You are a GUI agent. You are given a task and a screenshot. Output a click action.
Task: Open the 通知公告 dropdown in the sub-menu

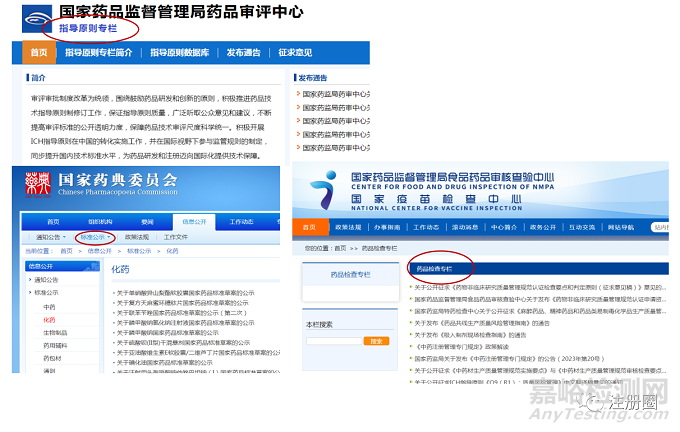(x=51, y=237)
